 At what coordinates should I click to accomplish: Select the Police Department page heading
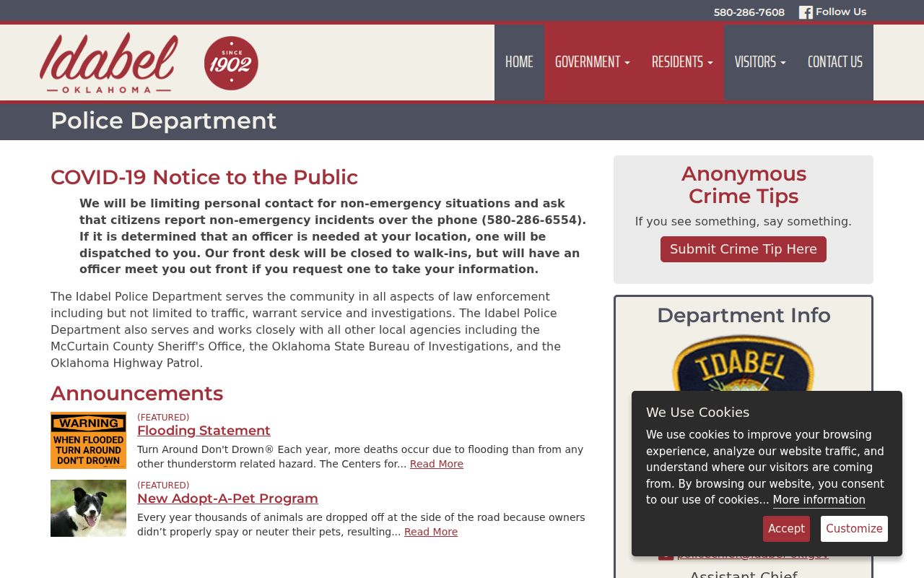point(163,121)
